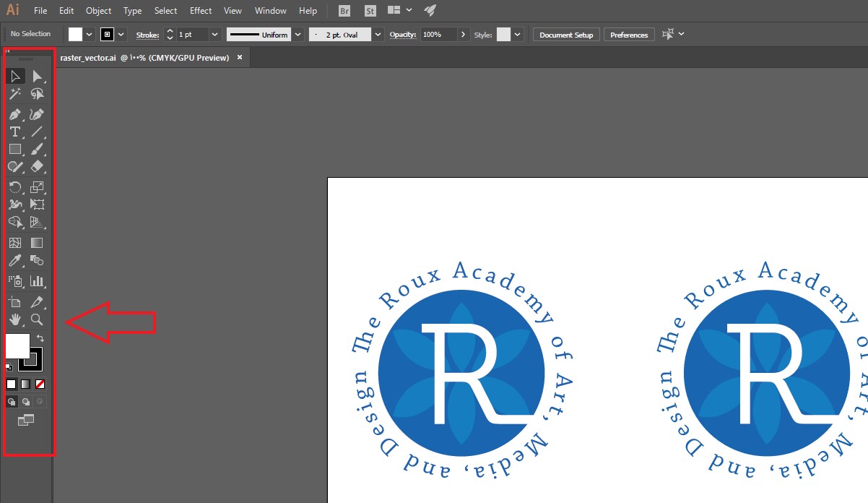Swap fill and stroke colors
The width and height of the screenshot is (868, 503).
(41, 338)
